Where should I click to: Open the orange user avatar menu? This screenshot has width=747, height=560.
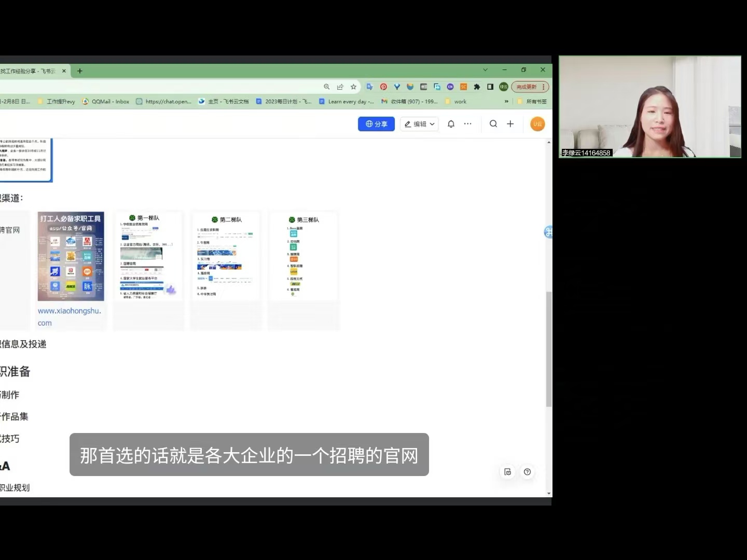537,124
